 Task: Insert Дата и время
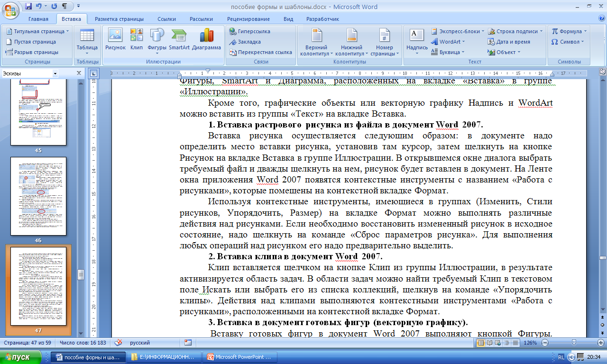(x=510, y=42)
